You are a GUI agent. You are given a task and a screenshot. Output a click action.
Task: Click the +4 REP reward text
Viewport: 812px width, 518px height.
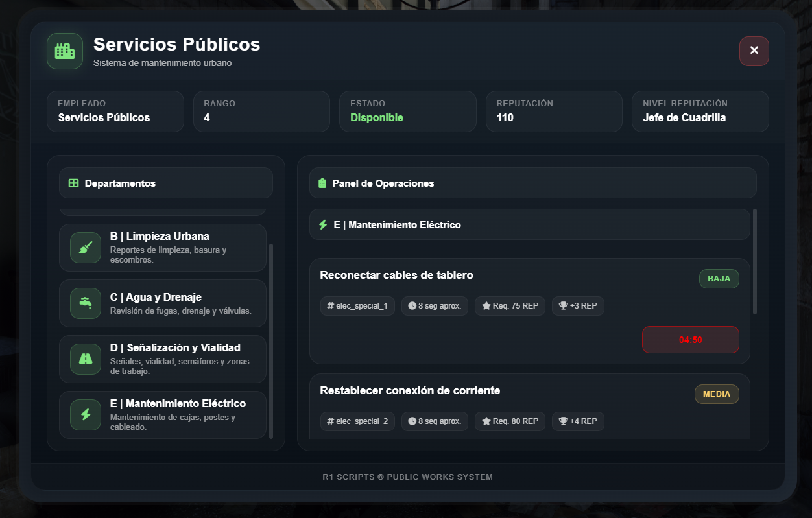[x=584, y=421]
